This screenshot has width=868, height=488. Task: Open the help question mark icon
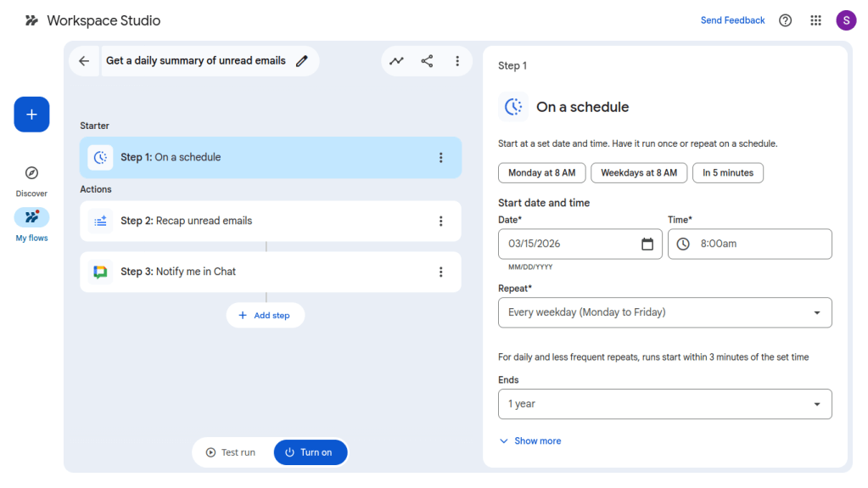pyautogui.click(x=785, y=20)
